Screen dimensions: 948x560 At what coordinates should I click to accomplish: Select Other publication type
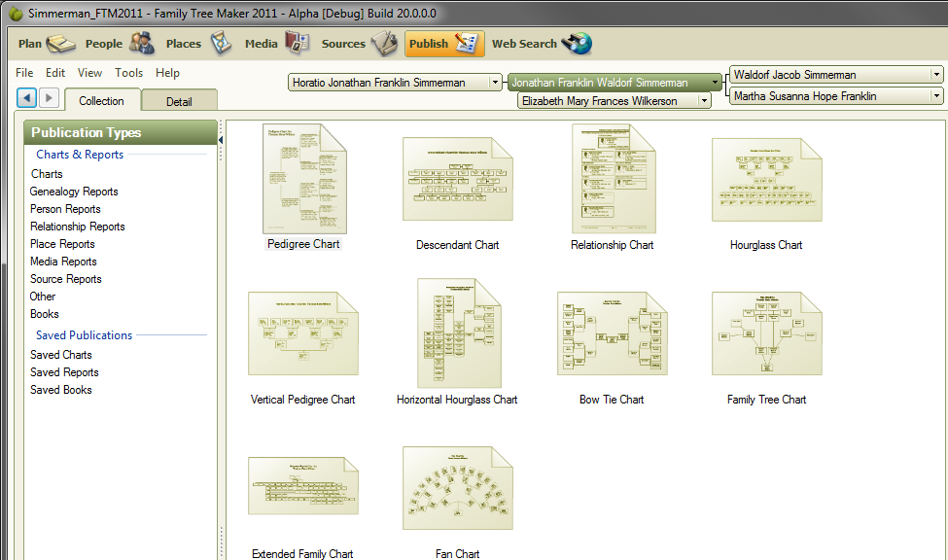(x=43, y=297)
